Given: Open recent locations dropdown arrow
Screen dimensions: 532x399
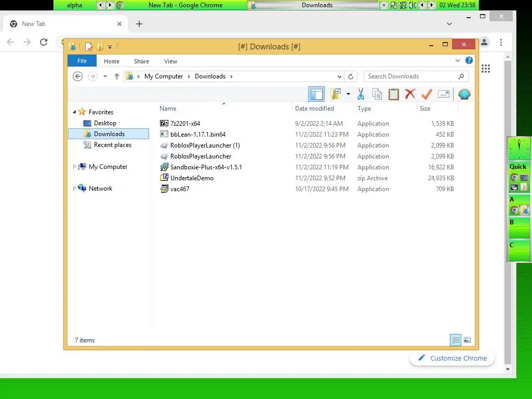Looking at the screenshot, I should point(105,76).
